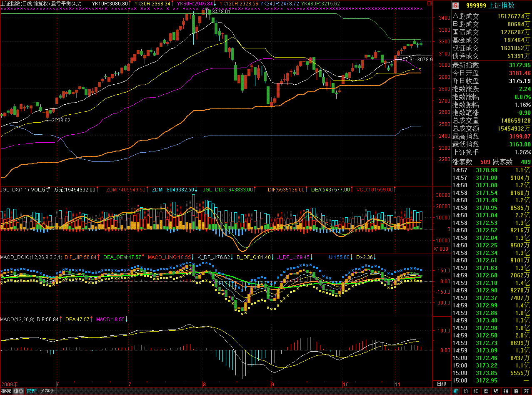Screen dimensions: 532x395
Task: Click the X1000 scale label in the volume panel
Action: pyautogui.click(x=441, y=249)
